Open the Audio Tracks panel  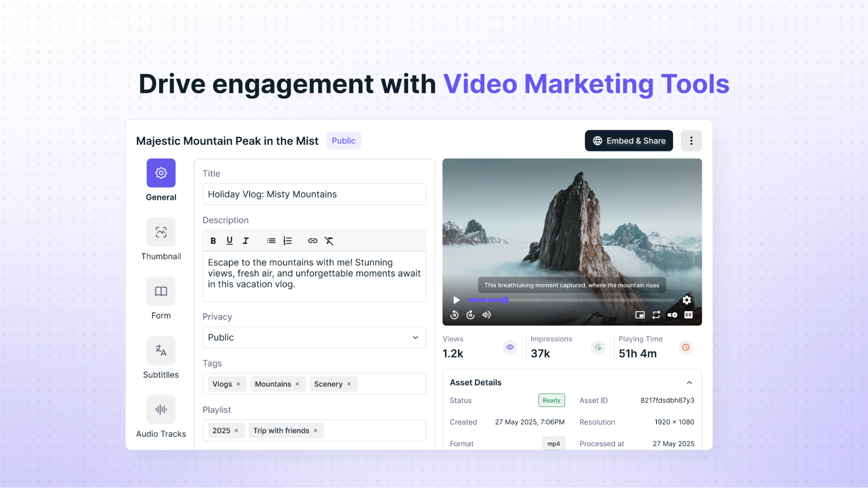(x=161, y=409)
